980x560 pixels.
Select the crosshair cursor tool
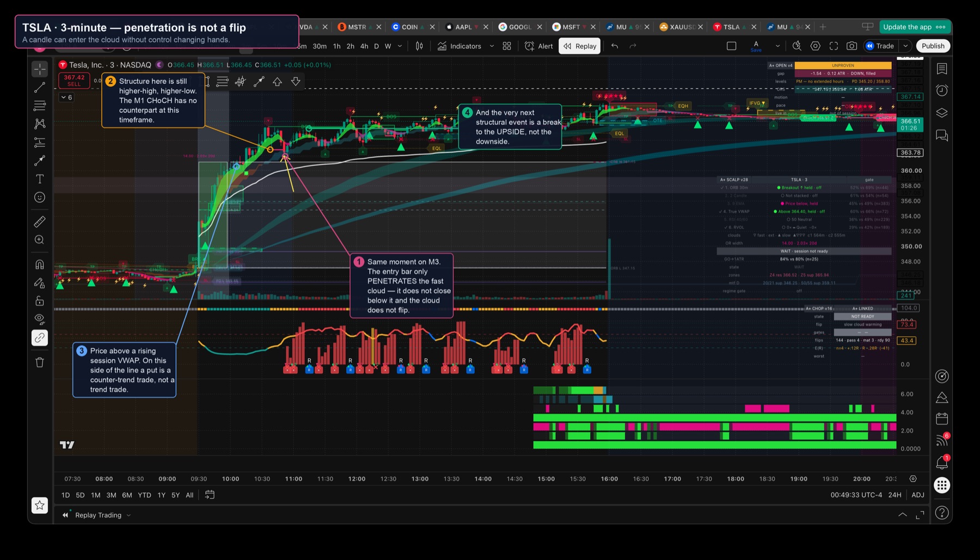click(40, 69)
